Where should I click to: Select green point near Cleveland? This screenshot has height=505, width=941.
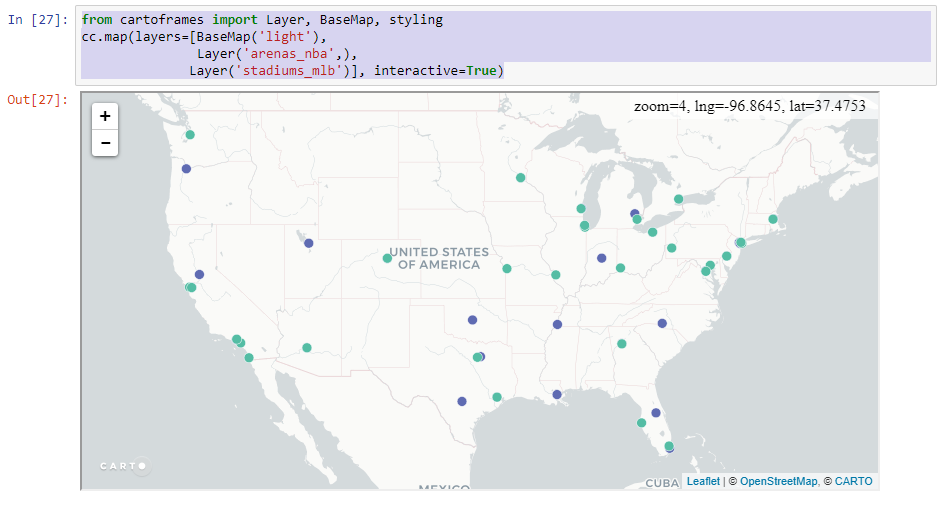click(652, 232)
